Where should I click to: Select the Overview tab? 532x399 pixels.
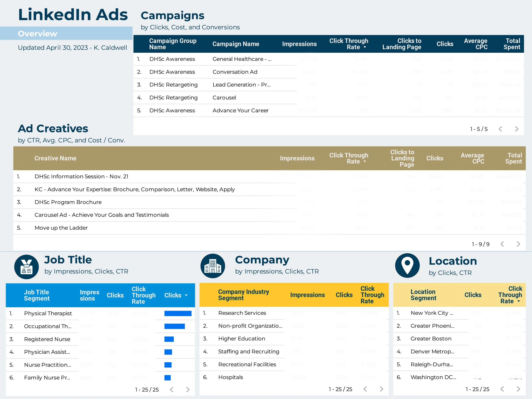click(37, 34)
